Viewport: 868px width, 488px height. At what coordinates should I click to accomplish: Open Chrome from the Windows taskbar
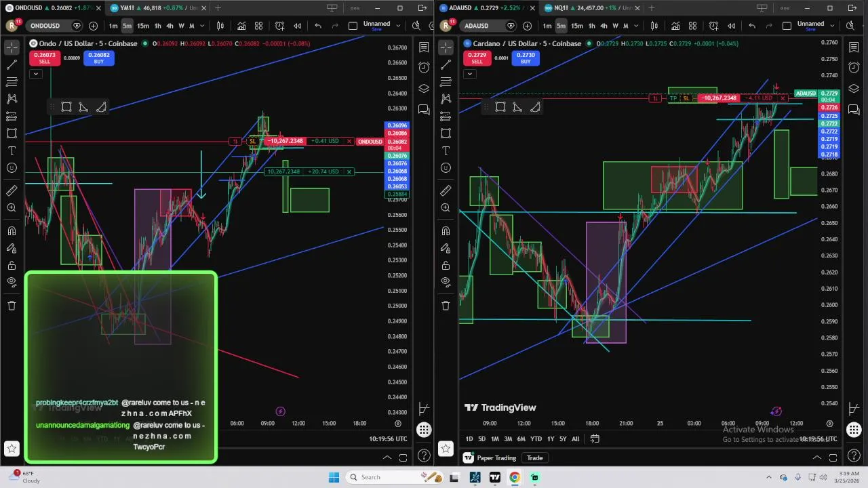pos(515,477)
